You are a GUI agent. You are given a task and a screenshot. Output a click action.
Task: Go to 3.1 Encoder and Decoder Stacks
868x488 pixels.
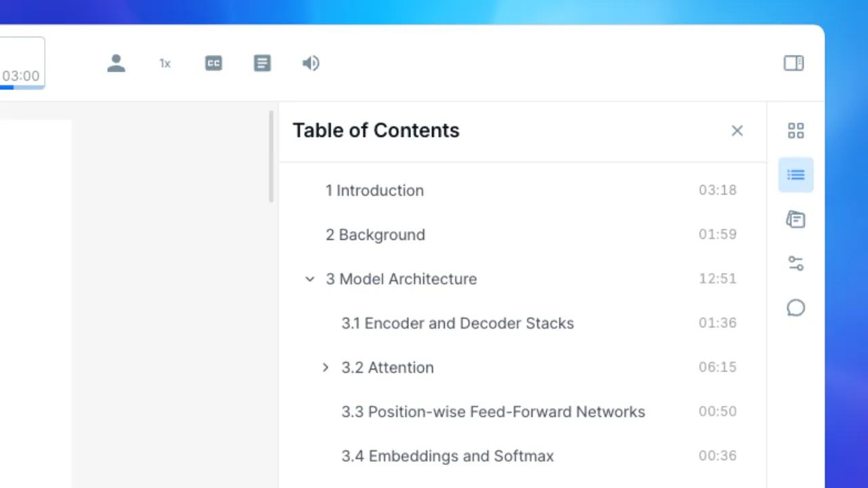pos(458,323)
